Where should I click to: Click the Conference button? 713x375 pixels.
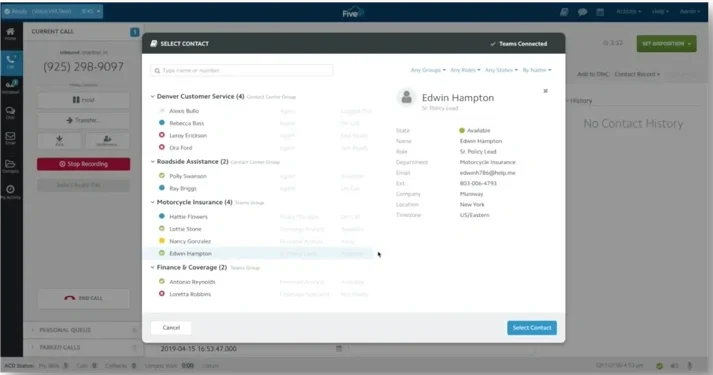(x=107, y=141)
